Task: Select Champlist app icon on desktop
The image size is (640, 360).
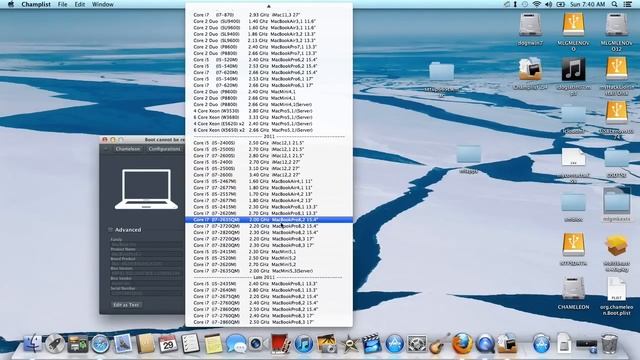Action: [530, 73]
